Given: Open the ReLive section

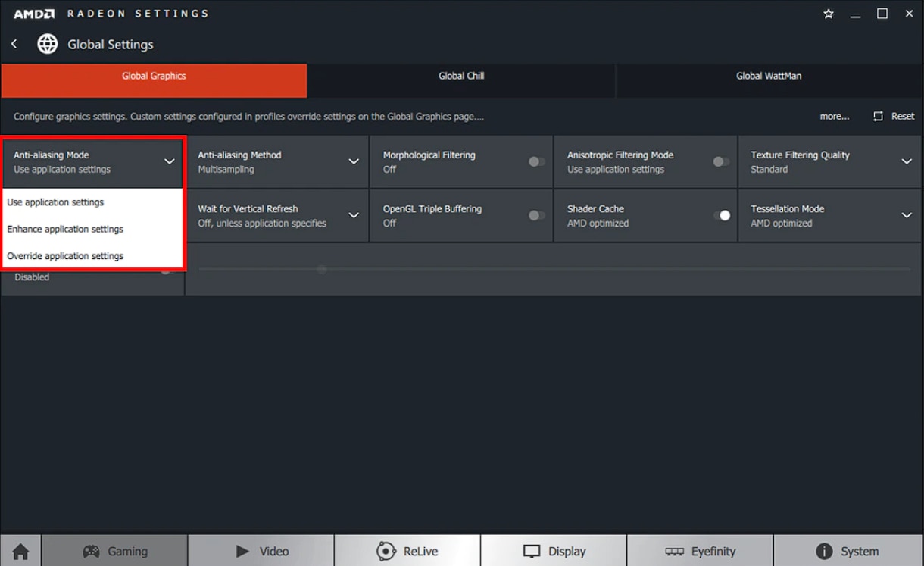Looking at the screenshot, I should [x=407, y=551].
